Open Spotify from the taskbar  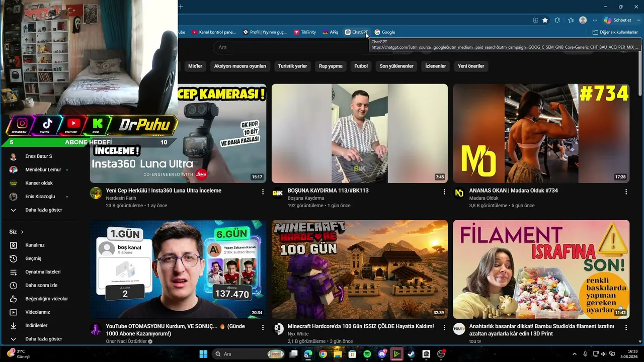367,354
